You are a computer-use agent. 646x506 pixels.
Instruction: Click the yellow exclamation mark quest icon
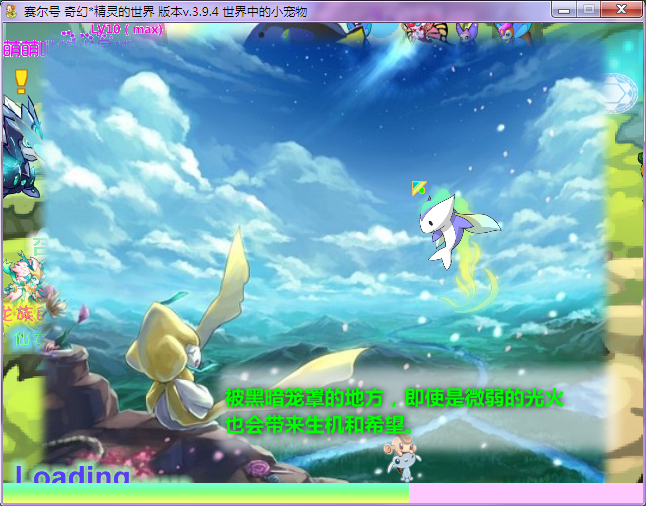tap(21, 82)
